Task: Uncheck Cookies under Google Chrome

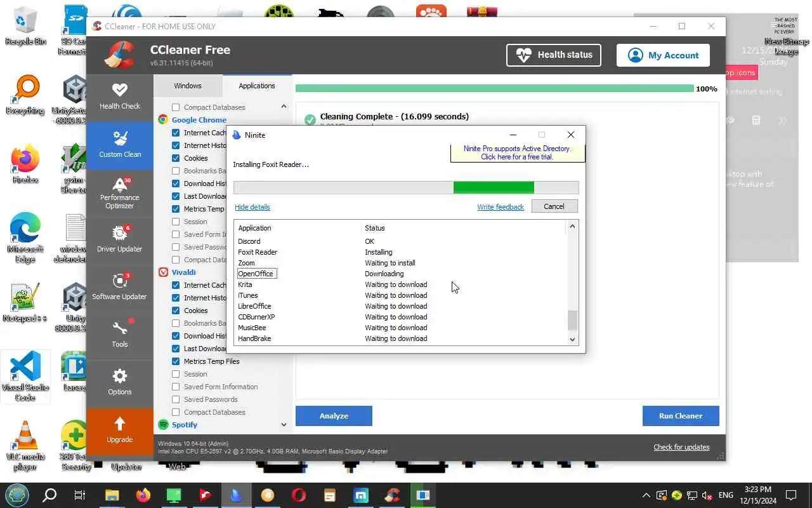Action: (x=176, y=158)
